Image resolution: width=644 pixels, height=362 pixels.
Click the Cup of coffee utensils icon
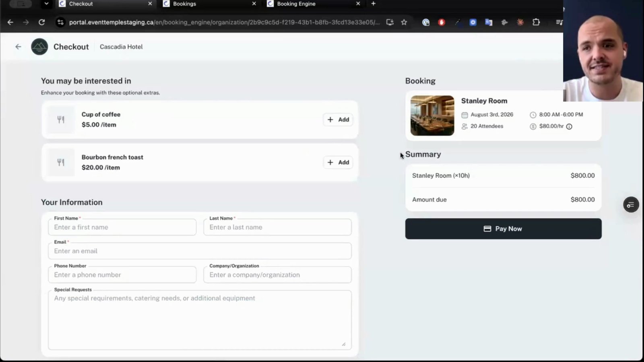click(61, 119)
